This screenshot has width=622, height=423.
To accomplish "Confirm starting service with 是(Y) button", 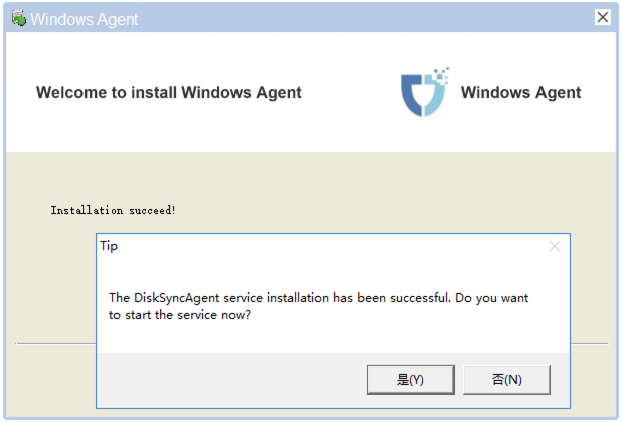I will point(411,380).
